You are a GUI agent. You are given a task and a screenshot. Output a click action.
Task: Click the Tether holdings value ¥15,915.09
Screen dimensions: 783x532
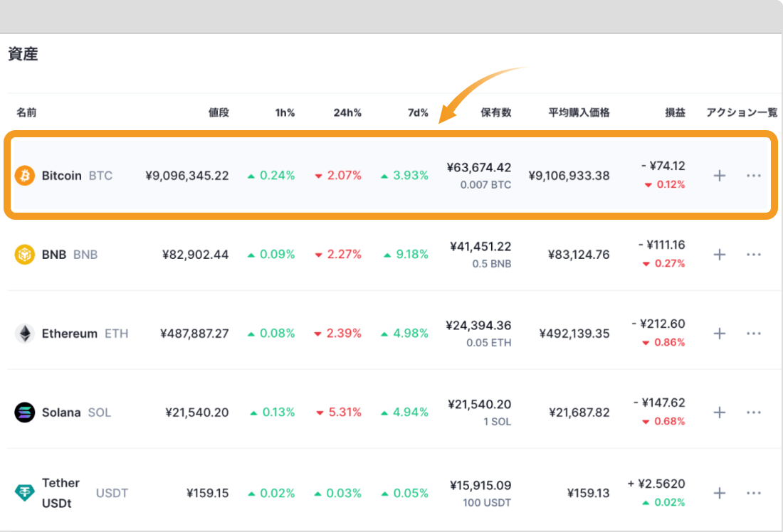[x=480, y=485]
